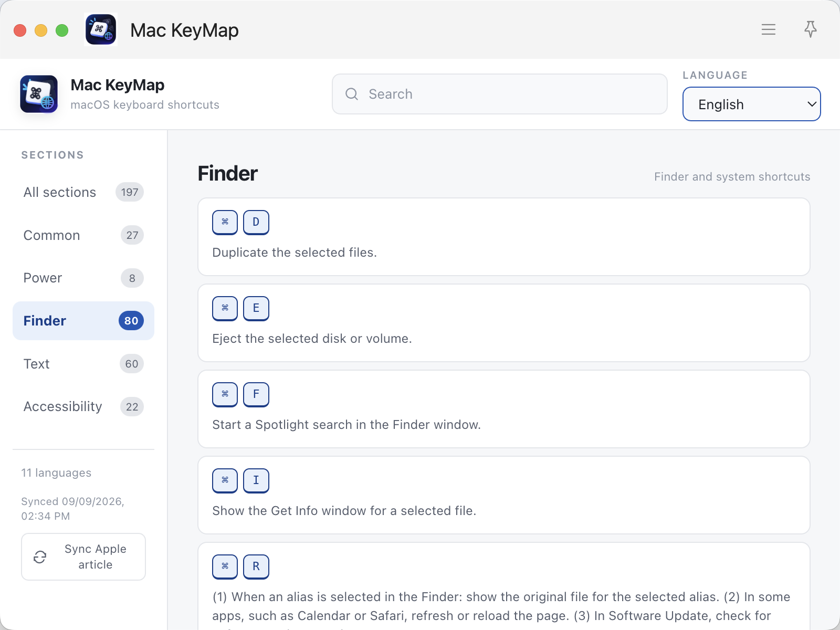Viewport: 840px width, 630px height.
Task: Click the Mac KeyMap window title text
Action: coord(184,30)
